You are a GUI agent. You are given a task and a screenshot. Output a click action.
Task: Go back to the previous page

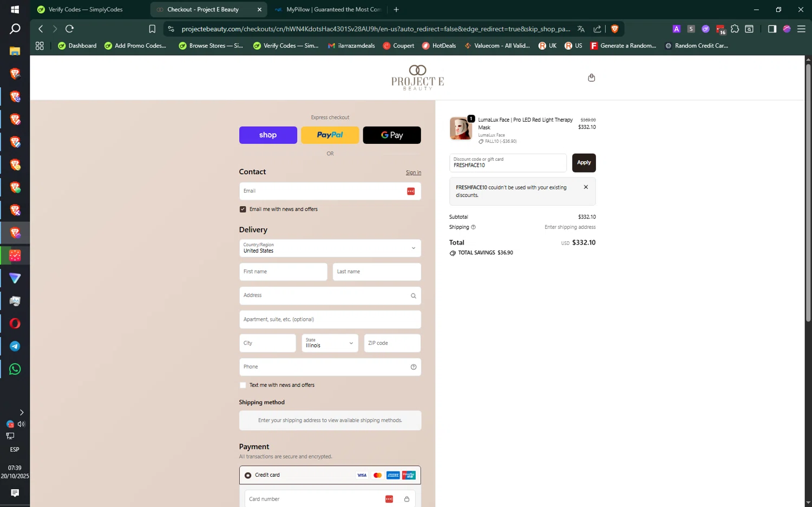[41, 29]
